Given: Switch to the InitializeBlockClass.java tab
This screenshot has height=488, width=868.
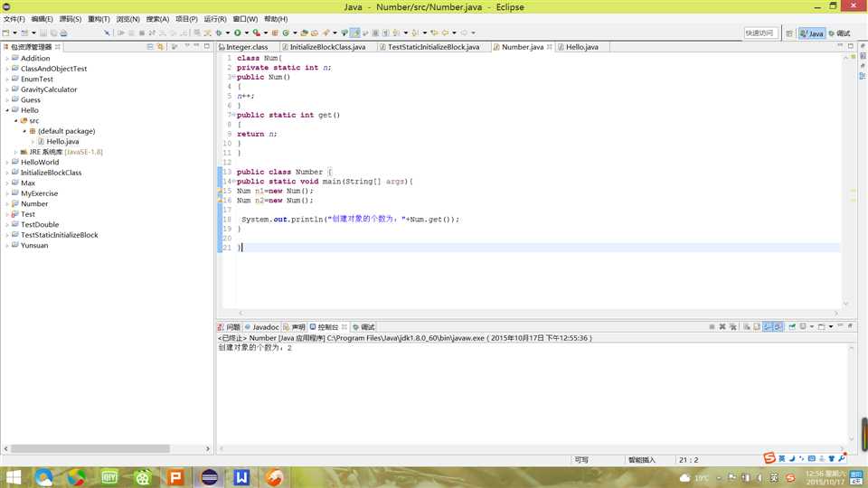Looking at the screenshot, I should pos(327,47).
